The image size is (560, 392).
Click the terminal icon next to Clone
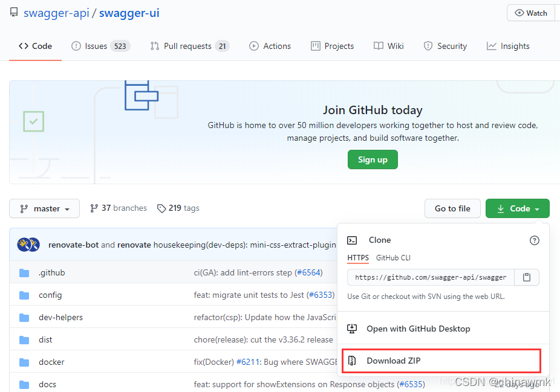click(x=352, y=240)
